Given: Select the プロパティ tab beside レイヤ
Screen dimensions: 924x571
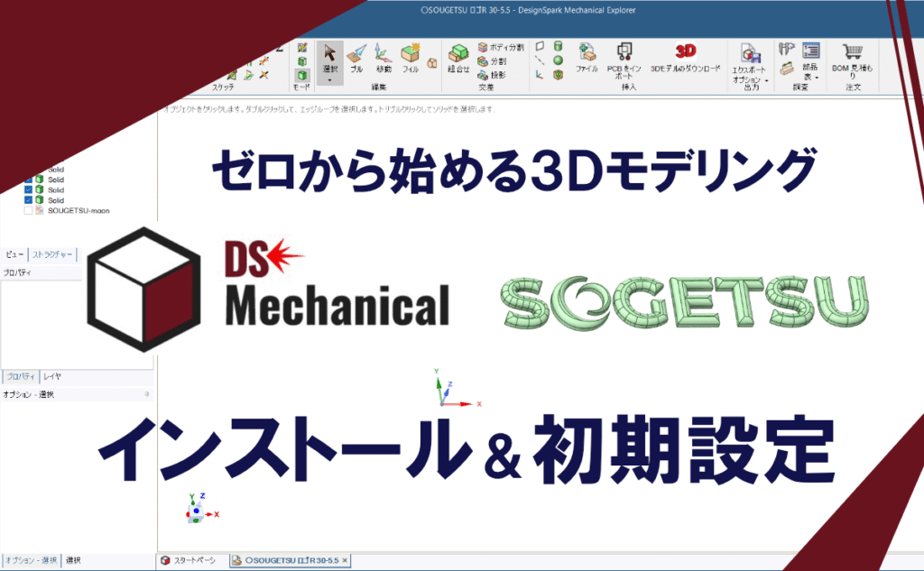Looking at the screenshot, I should [x=21, y=376].
